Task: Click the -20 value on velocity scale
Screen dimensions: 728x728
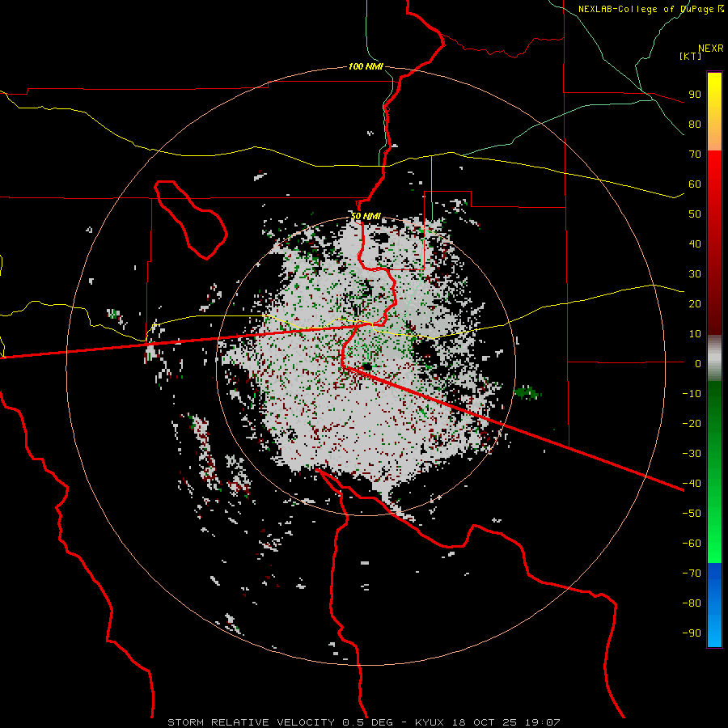Action: click(692, 423)
